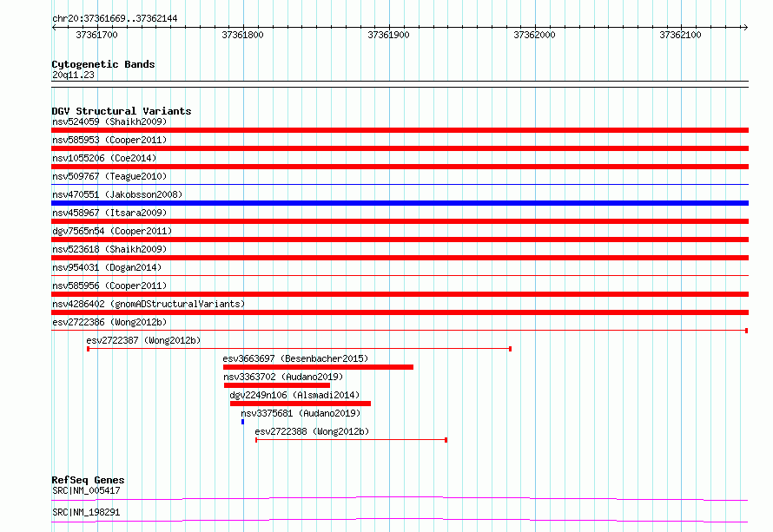
Task: Open dgv2249n106 (Alsmadi2014) label
Action: (x=294, y=395)
